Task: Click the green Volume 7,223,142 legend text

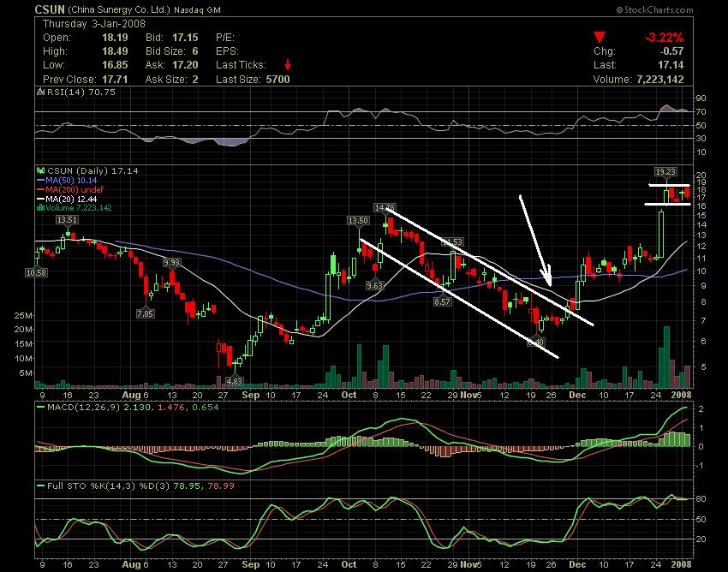Action: coord(79,207)
